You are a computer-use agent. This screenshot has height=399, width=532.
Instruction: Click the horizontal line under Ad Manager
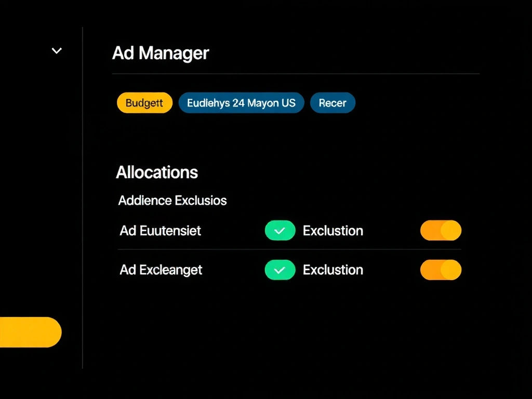point(295,74)
